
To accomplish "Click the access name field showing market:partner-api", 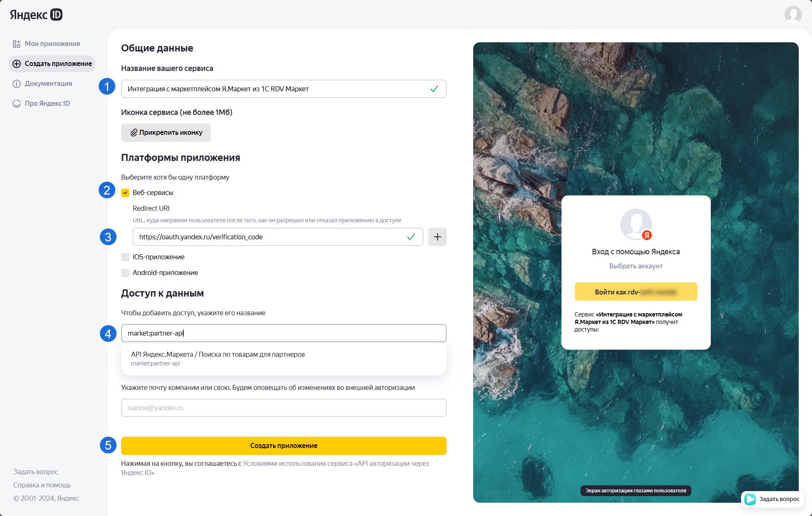I will pyautogui.click(x=284, y=333).
